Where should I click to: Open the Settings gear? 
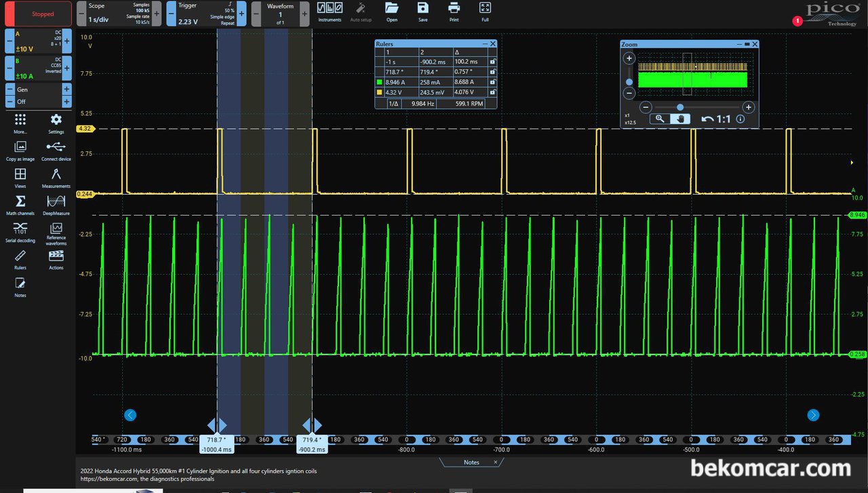(x=56, y=123)
